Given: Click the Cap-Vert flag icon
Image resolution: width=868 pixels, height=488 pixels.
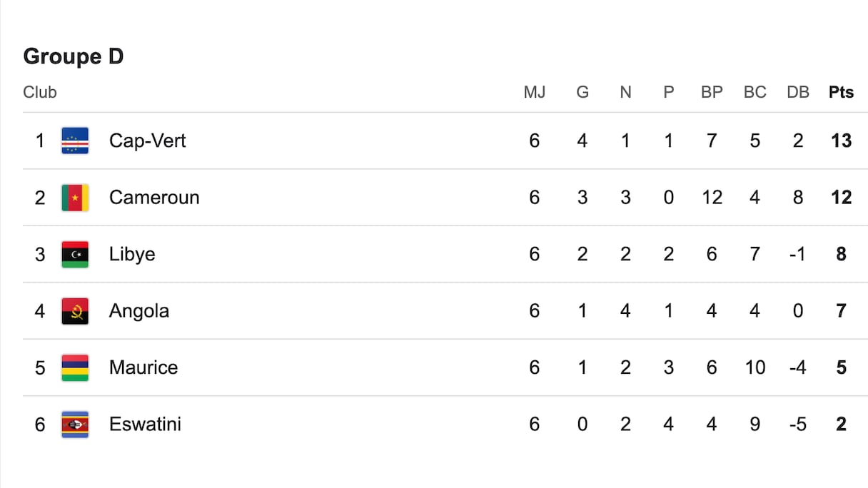Looking at the screenshot, I should tap(75, 141).
